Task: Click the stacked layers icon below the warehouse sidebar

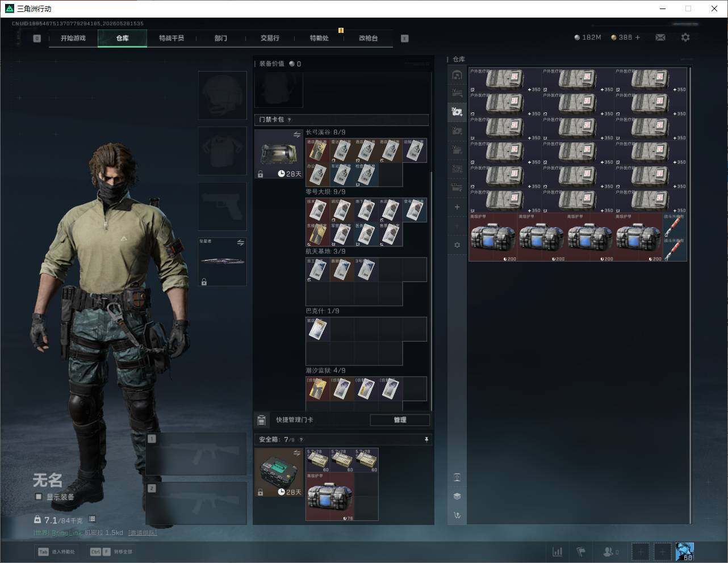Action: pyautogui.click(x=457, y=496)
